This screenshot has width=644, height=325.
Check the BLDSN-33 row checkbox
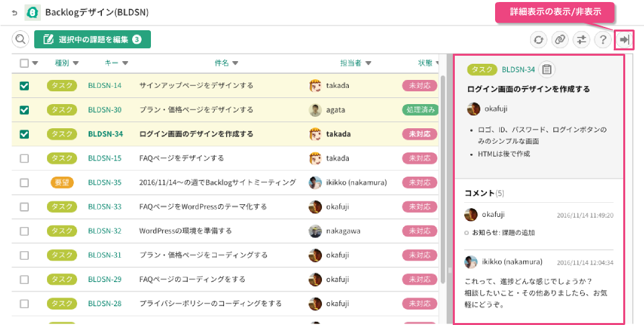[24, 207]
